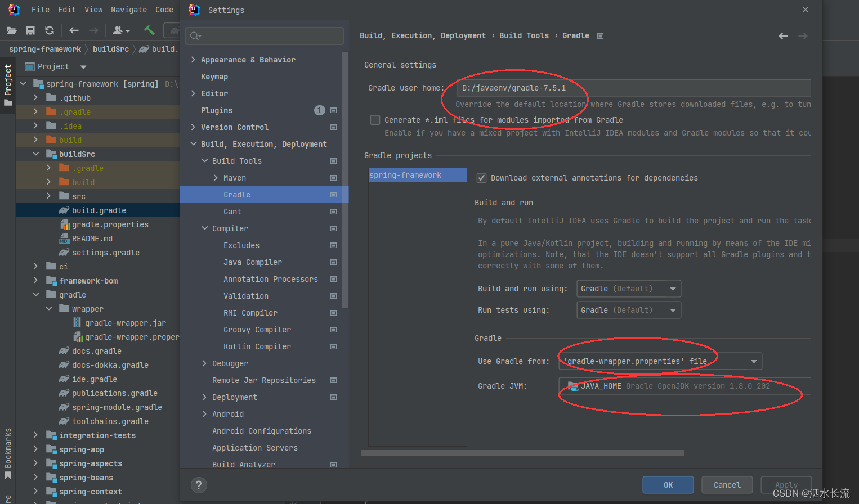Click the project-level icon on Plugins row
859x504 pixels.
coord(333,110)
